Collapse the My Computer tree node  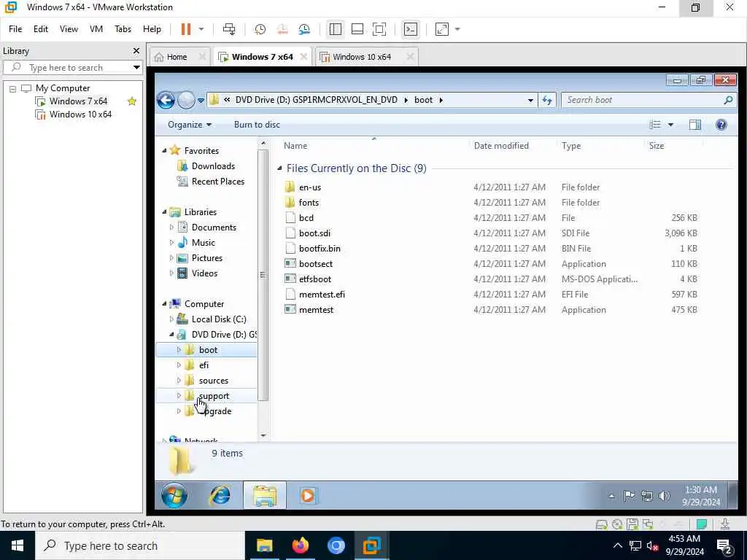click(x=13, y=88)
